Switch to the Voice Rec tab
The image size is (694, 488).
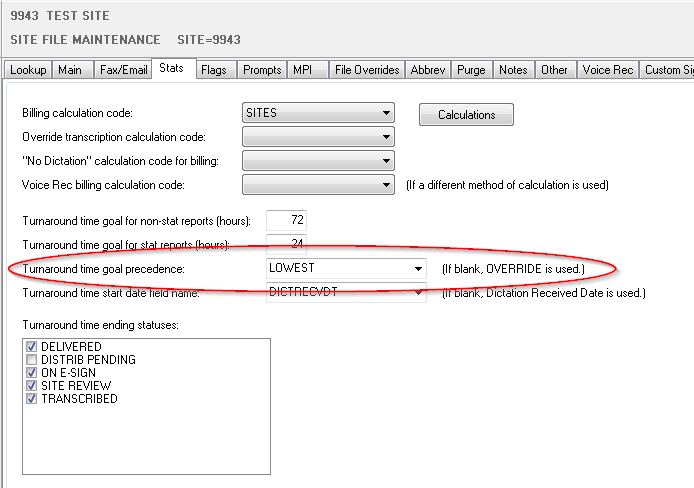coord(607,70)
